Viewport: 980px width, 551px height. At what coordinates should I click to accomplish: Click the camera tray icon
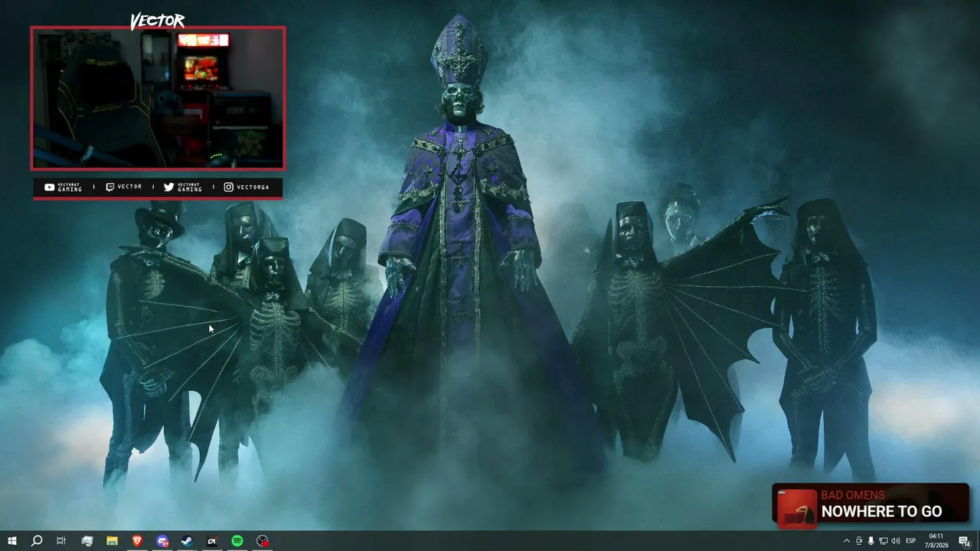pos(859,541)
